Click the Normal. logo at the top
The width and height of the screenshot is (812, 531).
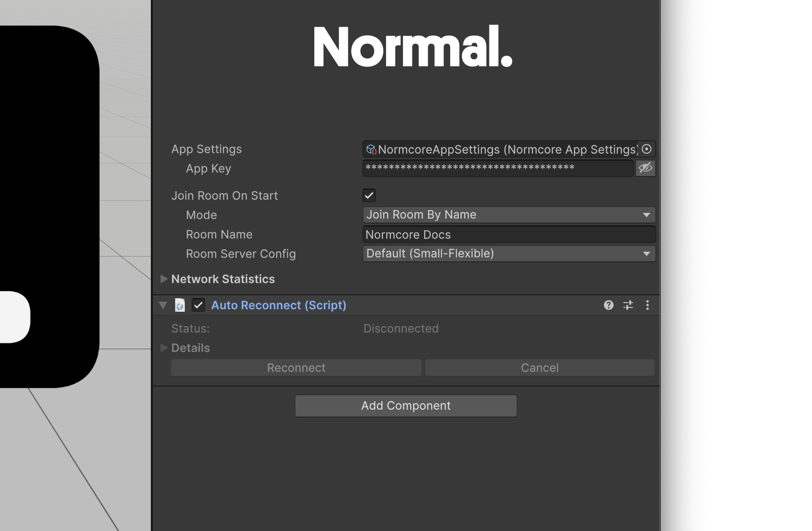(x=413, y=47)
